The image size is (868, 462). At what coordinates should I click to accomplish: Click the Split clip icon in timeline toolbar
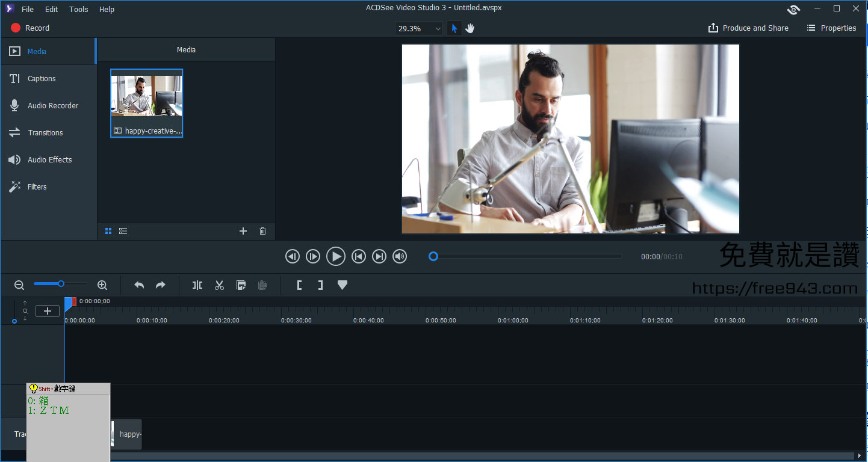click(197, 285)
